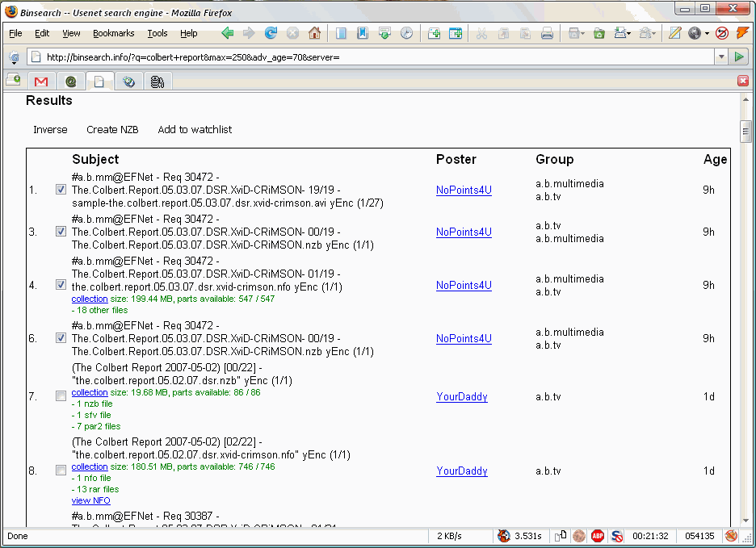This screenshot has height=548, width=756.
Task: Switch to the green @ tab
Action: 71,82
